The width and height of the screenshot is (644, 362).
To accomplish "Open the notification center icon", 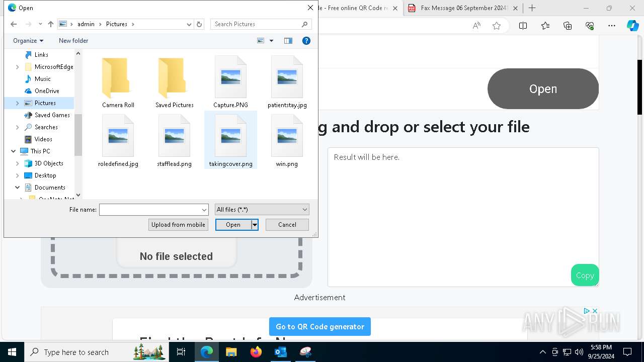I will tap(627, 352).
